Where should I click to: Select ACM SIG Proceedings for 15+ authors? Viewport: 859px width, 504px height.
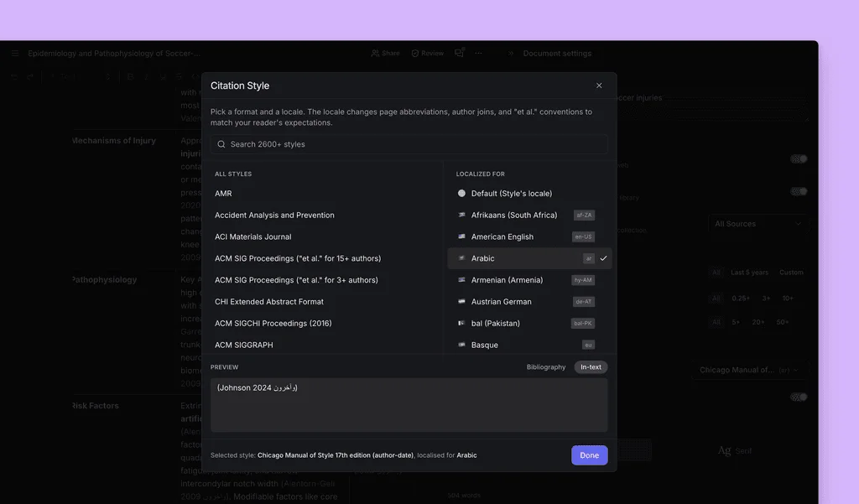tap(298, 258)
